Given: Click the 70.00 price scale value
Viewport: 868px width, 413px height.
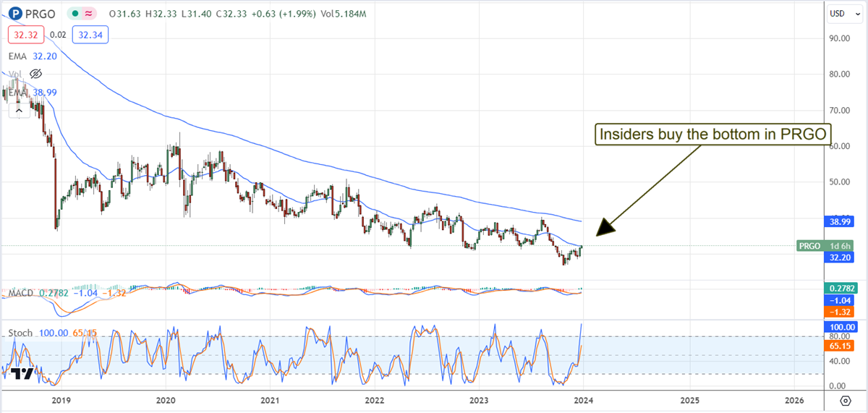Looking at the screenshot, I should coord(839,110).
